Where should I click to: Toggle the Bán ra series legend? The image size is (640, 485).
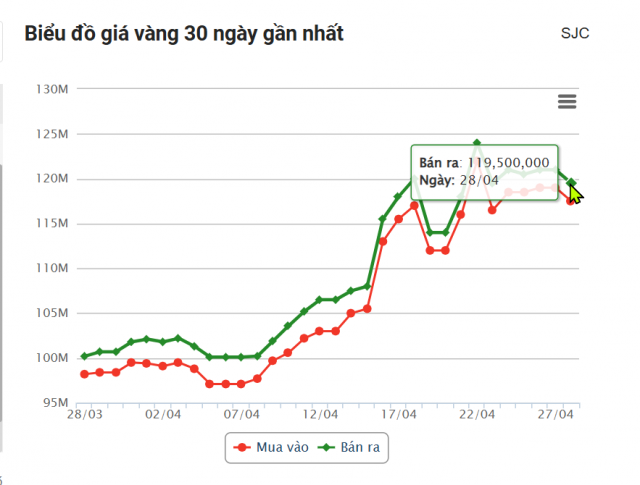coord(349,447)
